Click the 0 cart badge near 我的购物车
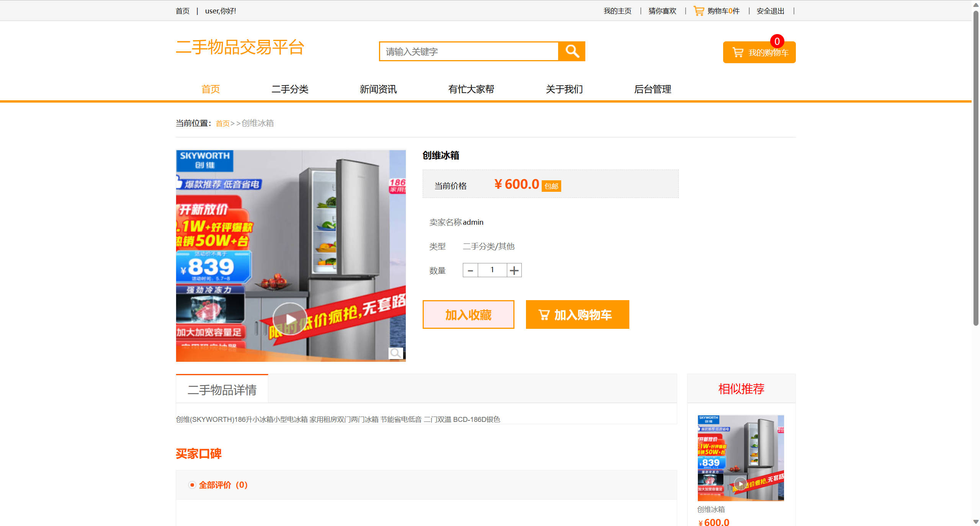The height and width of the screenshot is (526, 980). click(x=777, y=42)
